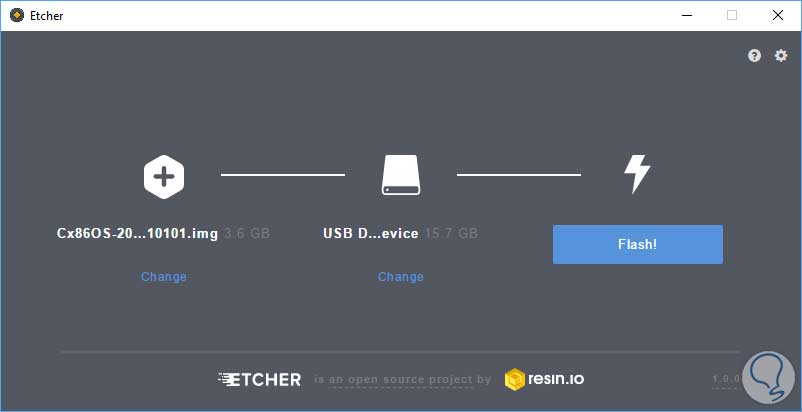Click the lightning bolt flash icon
This screenshot has width=802, height=412.
[x=637, y=174]
